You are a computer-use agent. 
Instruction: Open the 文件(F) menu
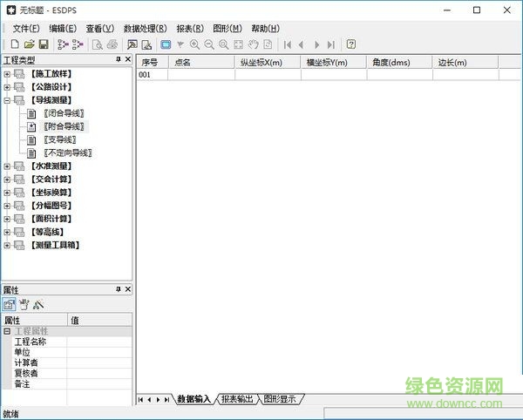tap(26, 29)
